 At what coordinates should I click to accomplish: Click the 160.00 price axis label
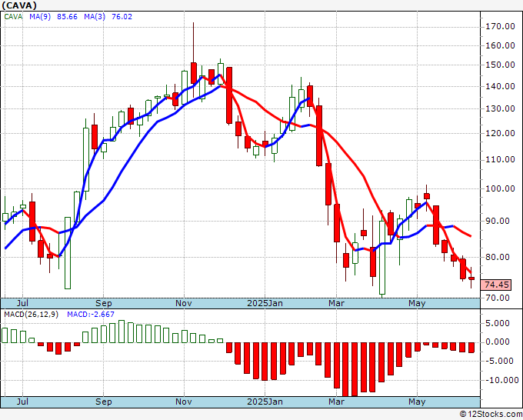point(499,45)
